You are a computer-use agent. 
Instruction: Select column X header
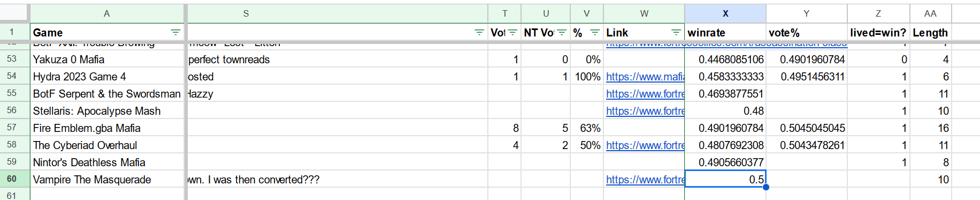point(725,13)
